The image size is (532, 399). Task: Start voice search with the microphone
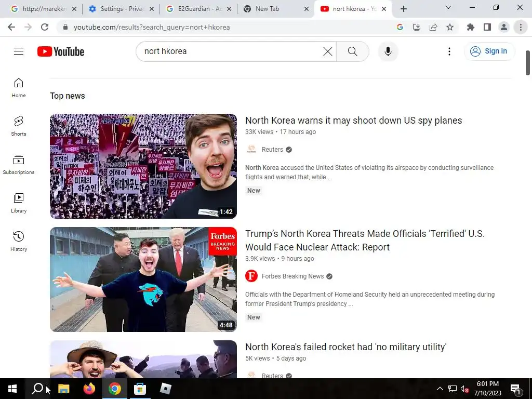coord(388,51)
